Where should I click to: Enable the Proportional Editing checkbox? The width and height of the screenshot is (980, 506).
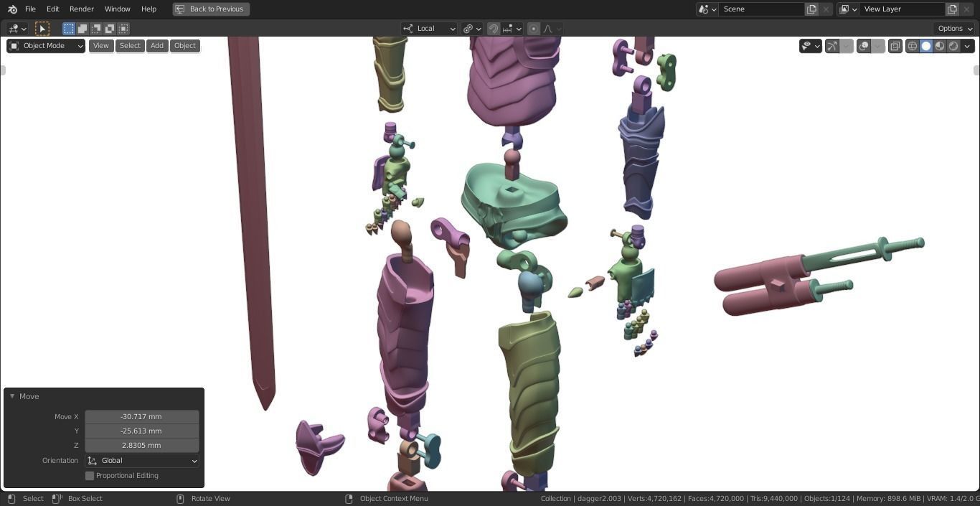pos(90,476)
